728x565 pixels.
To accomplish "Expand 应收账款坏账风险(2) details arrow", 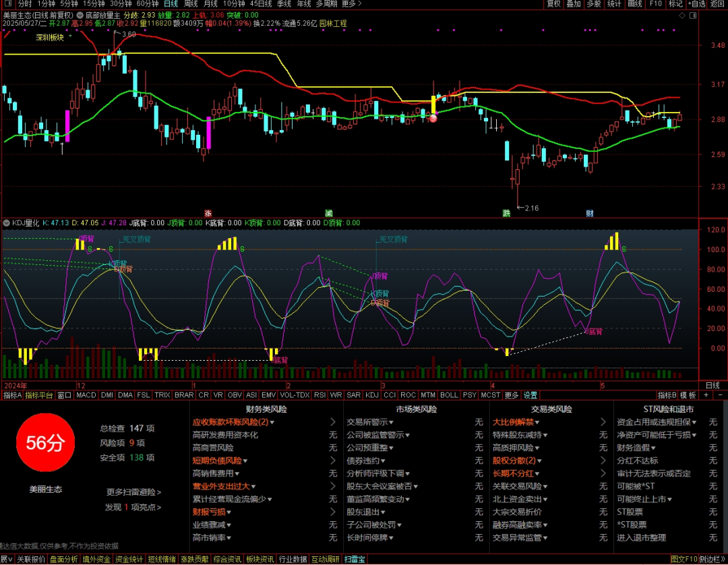I will (332, 422).
